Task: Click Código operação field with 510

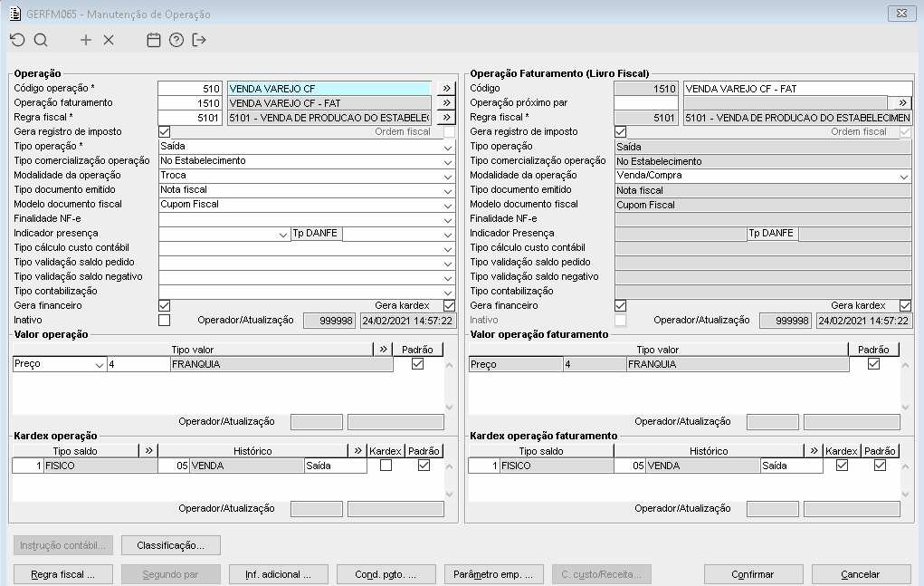Action: 190,89
